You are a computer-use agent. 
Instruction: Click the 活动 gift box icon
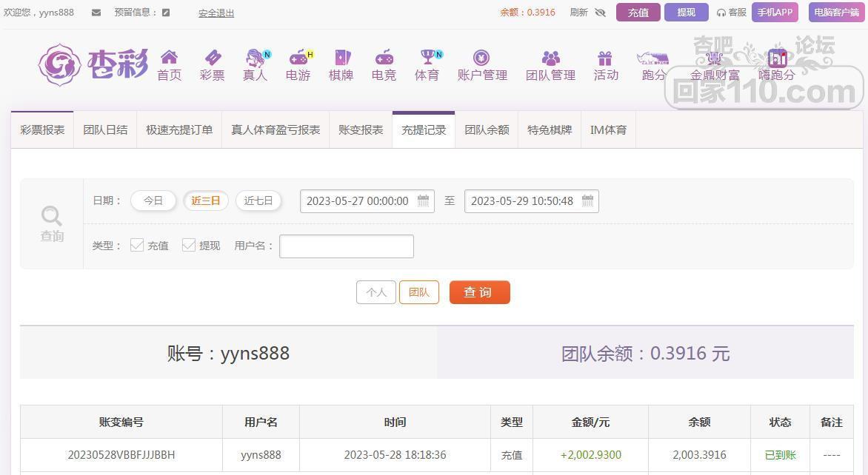tap(605, 58)
